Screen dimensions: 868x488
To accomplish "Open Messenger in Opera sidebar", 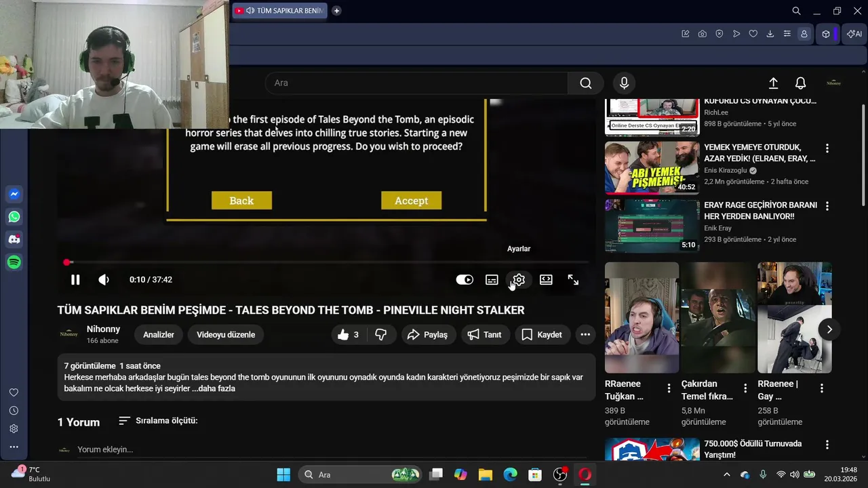I will point(14,195).
